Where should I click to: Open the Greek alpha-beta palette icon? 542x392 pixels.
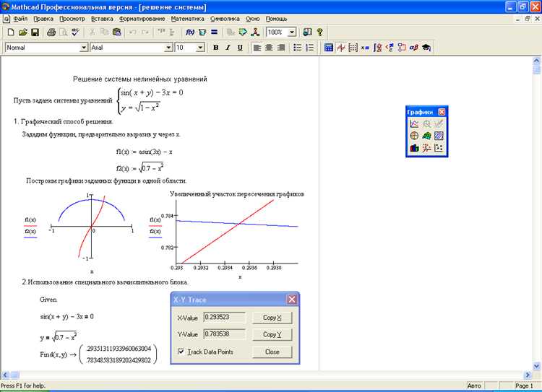(414, 48)
